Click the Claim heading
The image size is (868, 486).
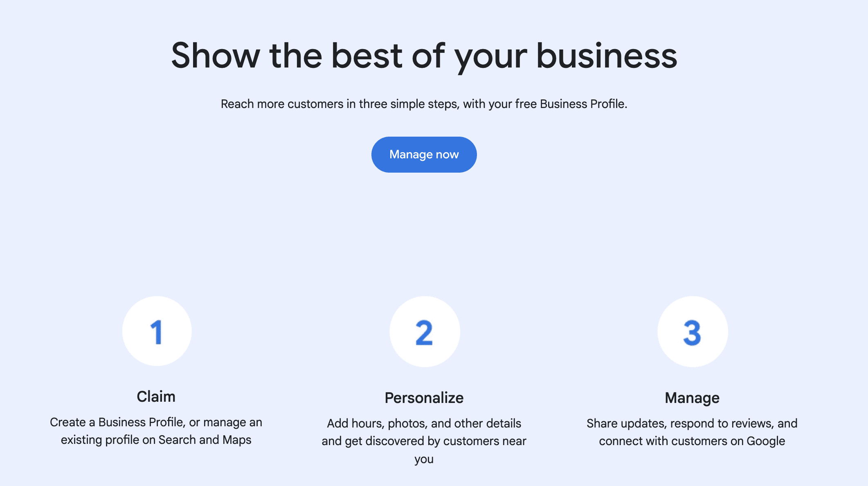point(156,396)
